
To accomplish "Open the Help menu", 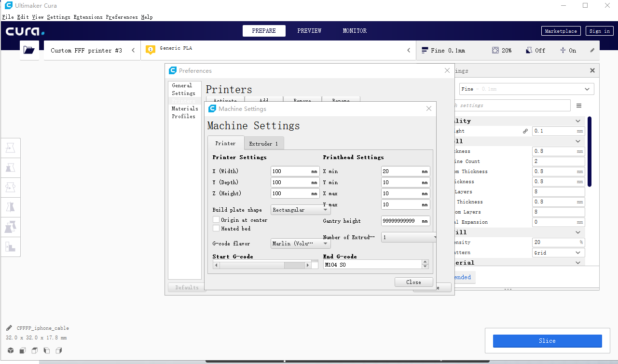I will click(x=147, y=17).
